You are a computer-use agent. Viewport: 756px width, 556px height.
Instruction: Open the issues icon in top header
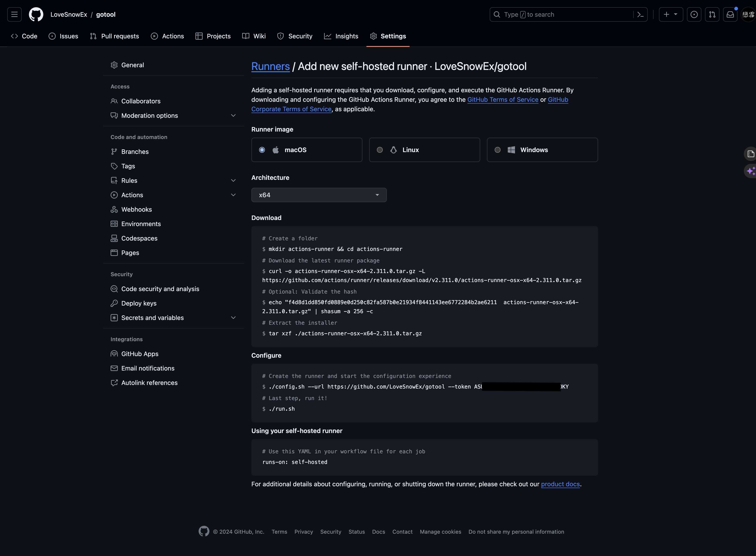(x=694, y=14)
